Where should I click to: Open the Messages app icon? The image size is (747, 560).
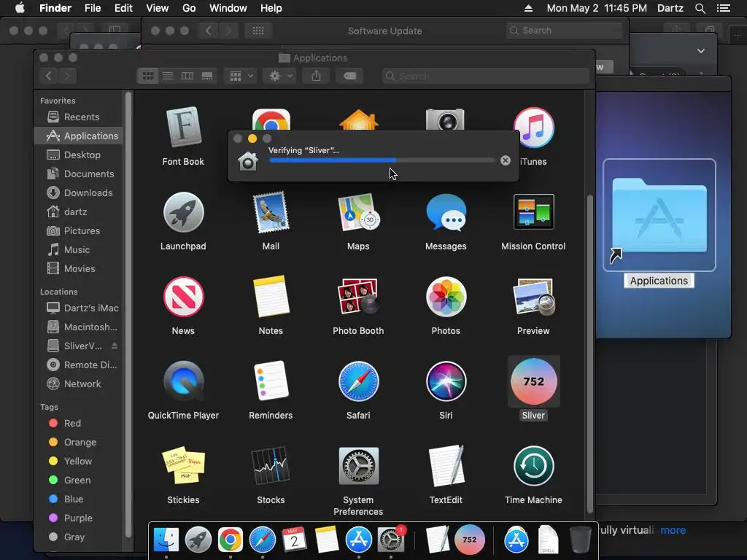[446, 212]
